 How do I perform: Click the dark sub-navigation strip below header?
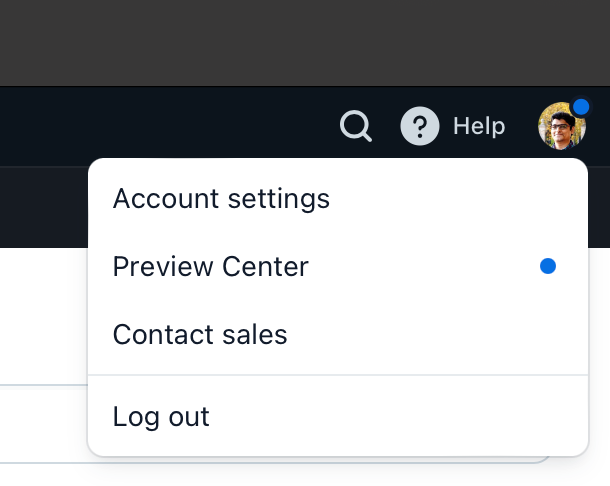point(40,205)
